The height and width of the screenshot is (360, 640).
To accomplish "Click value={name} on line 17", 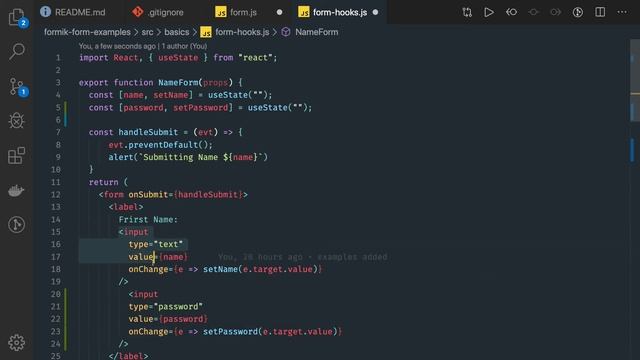I will [x=158, y=257].
